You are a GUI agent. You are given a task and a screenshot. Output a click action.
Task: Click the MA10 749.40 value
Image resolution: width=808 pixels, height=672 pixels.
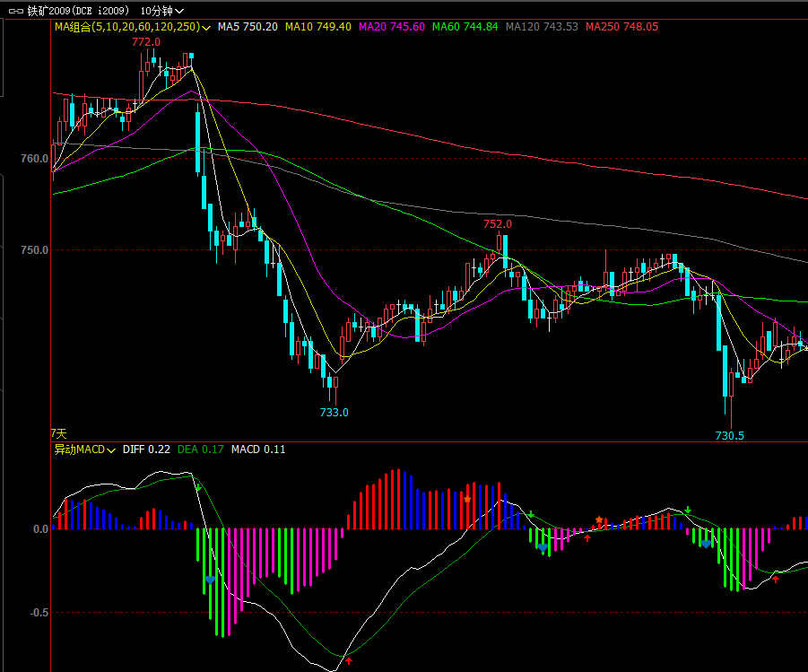(318, 27)
